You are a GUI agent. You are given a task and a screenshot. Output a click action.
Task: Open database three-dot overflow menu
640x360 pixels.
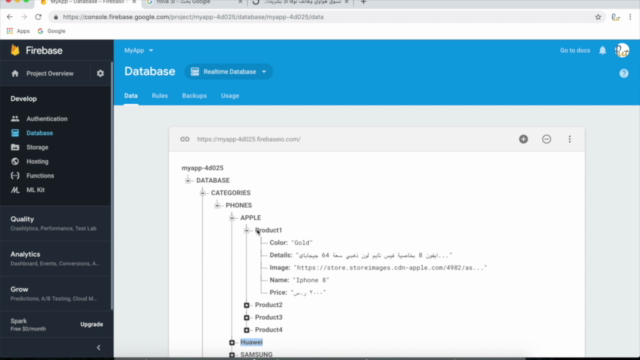coord(570,139)
